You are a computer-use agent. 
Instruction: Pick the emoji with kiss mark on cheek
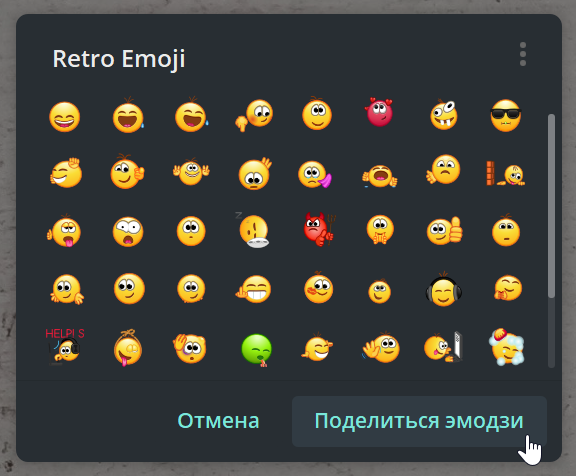point(318,288)
